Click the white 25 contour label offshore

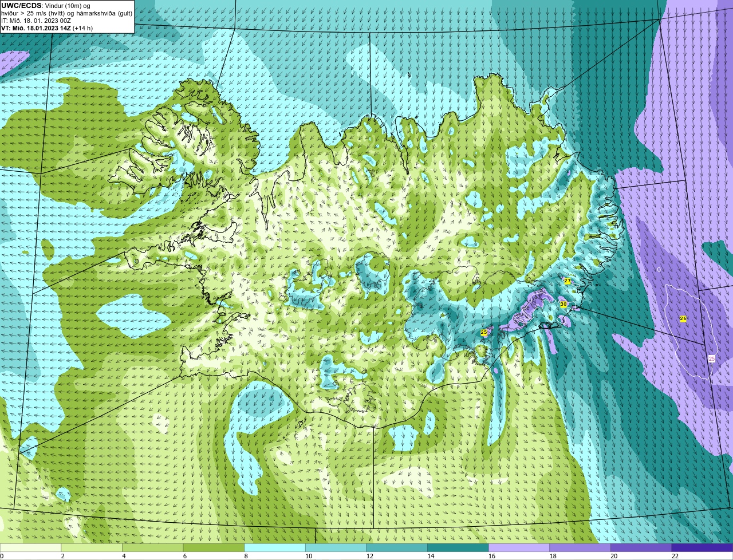pyautogui.click(x=712, y=358)
